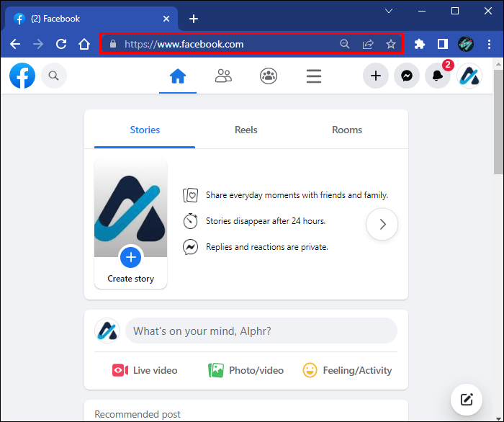
Task: Click the padlock site info icon
Action: click(113, 44)
